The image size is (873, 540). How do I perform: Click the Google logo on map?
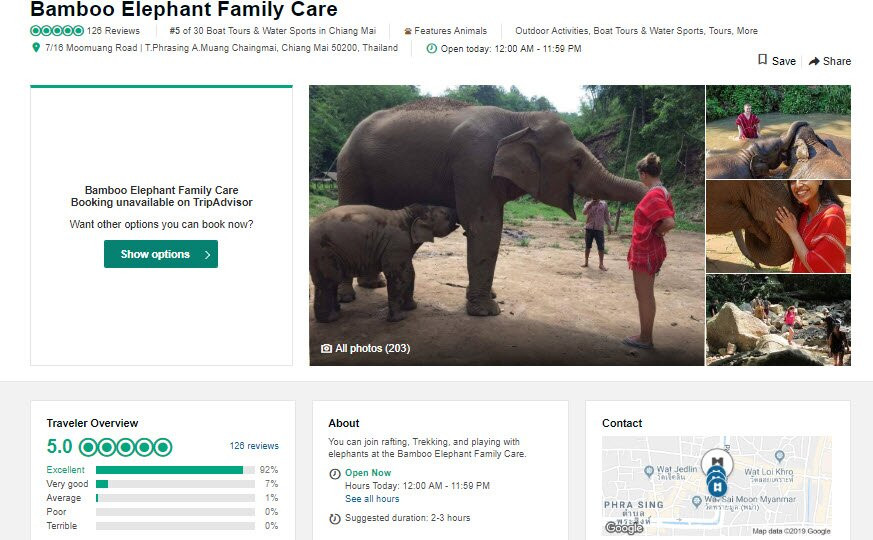624,527
